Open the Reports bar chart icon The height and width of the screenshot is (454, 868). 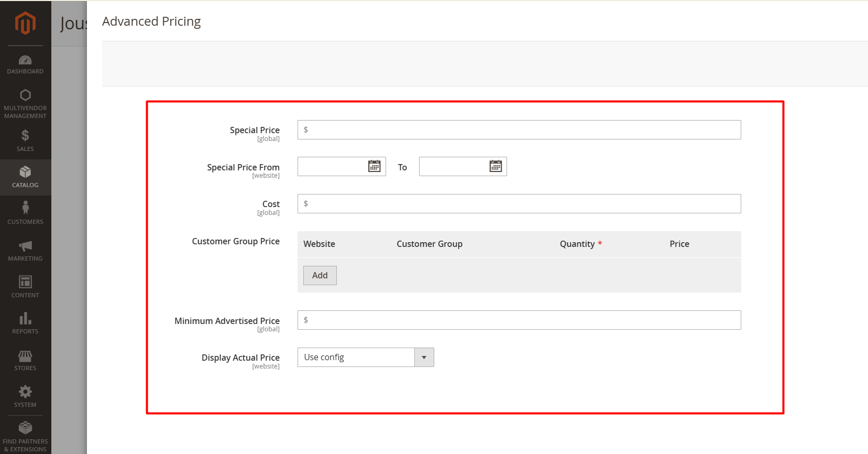pyautogui.click(x=25, y=318)
